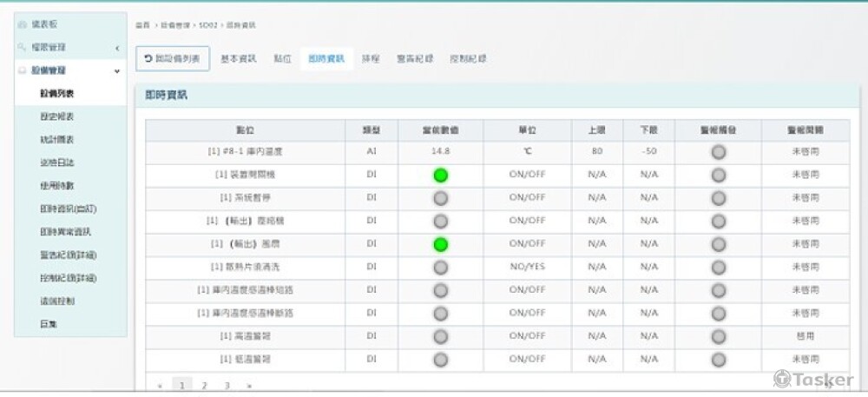Click alarm-trigger light in 低溫警報 row

719,360
